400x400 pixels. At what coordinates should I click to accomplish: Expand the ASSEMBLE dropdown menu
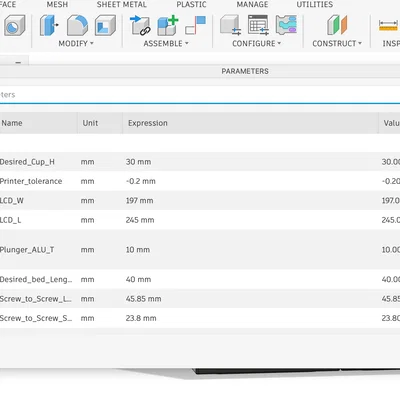[x=166, y=44]
